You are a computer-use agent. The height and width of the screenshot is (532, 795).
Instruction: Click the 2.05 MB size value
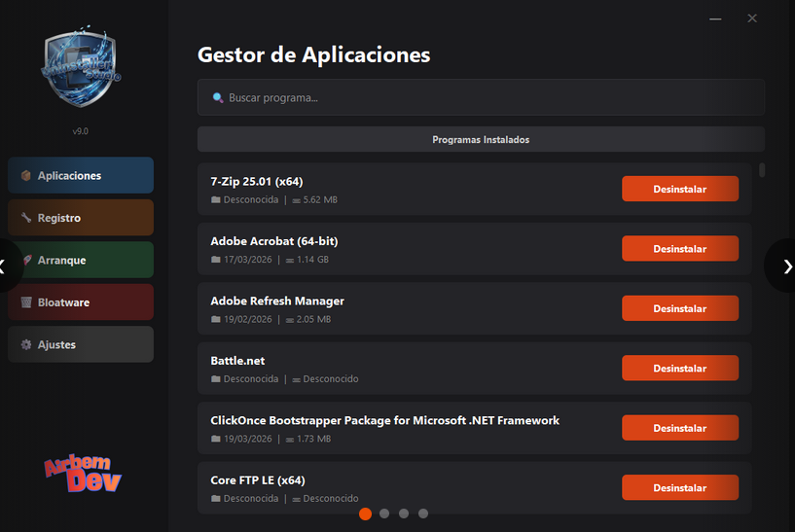tap(313, 319)
